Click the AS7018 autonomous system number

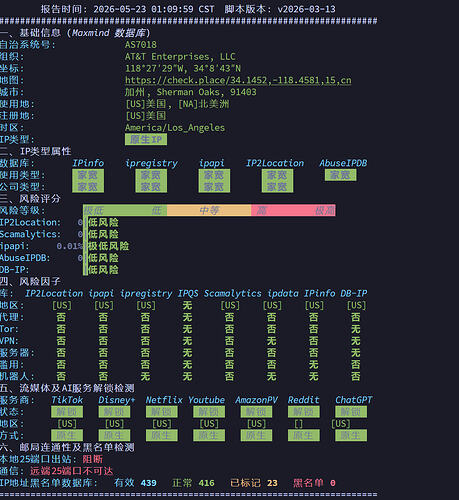[x=141, y=45]
